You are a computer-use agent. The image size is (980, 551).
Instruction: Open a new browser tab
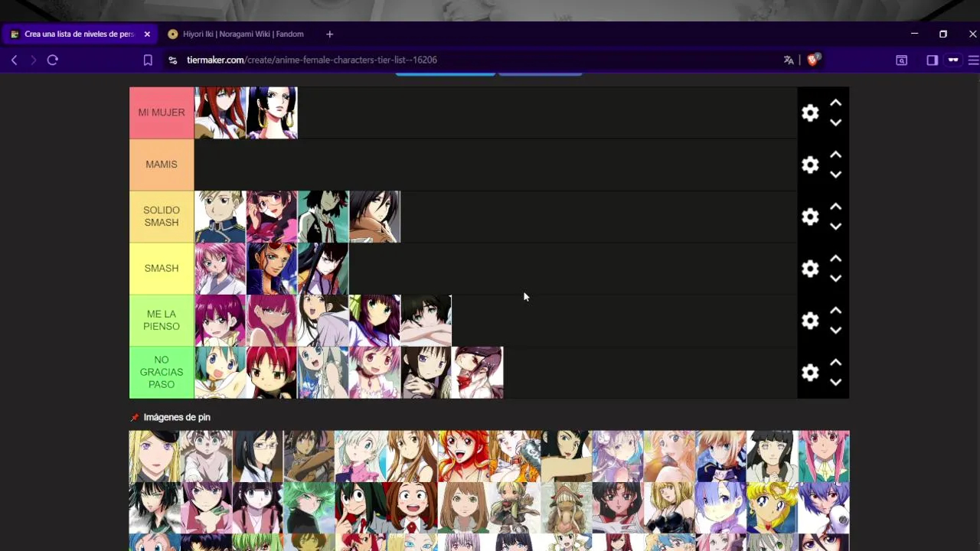pos(329,34)
